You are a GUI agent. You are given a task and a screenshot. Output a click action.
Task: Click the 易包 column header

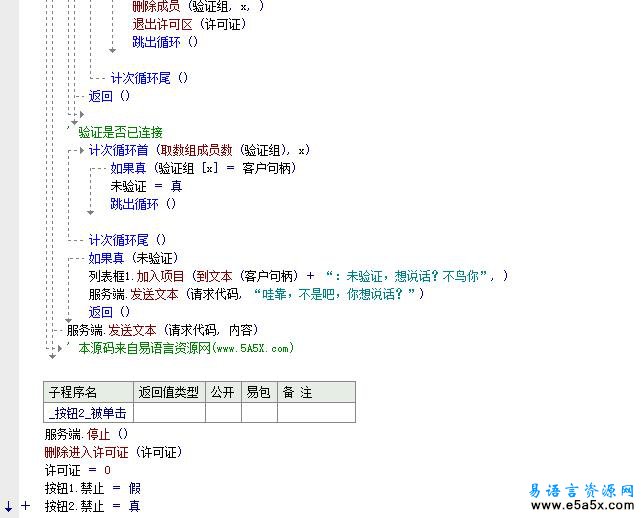[260, 392]
